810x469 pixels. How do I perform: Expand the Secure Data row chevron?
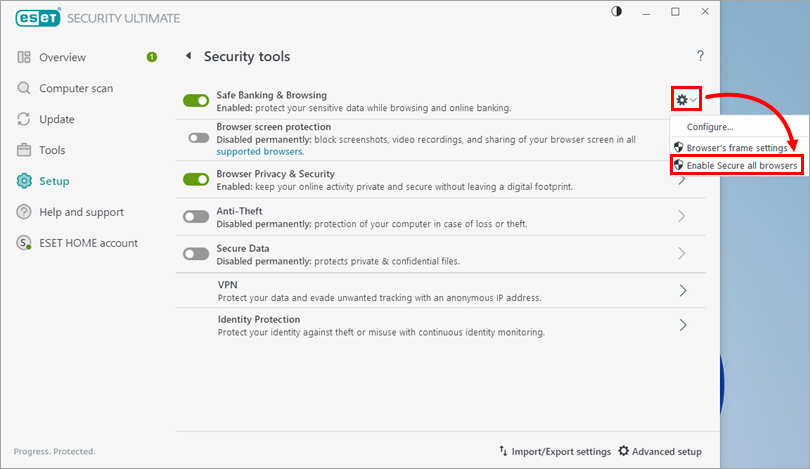682,254
